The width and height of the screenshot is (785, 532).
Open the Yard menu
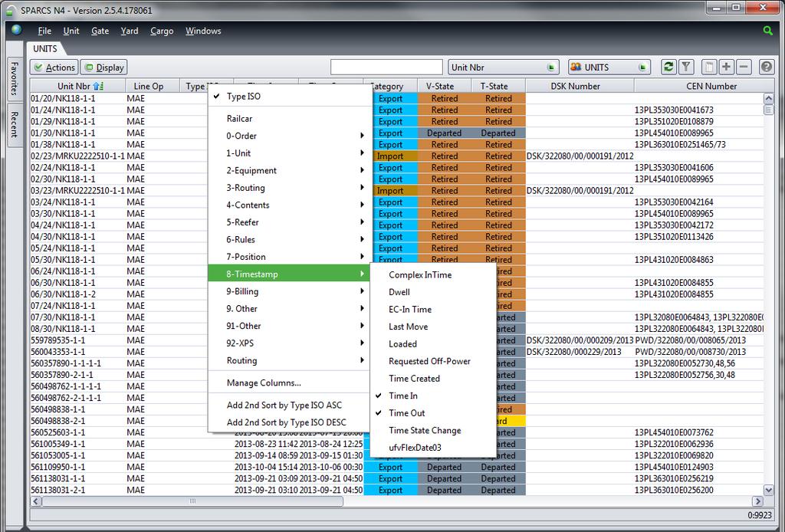tap(129, 31)
